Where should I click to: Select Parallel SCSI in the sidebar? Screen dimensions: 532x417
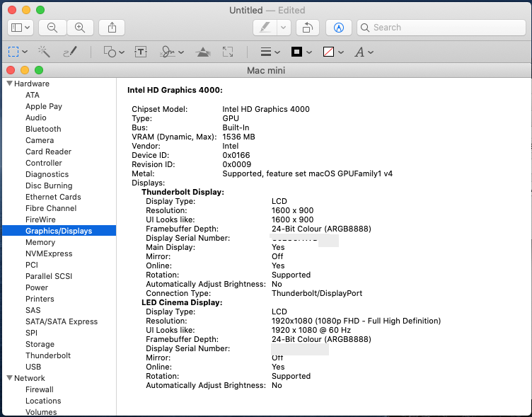(x=49, y=276)
